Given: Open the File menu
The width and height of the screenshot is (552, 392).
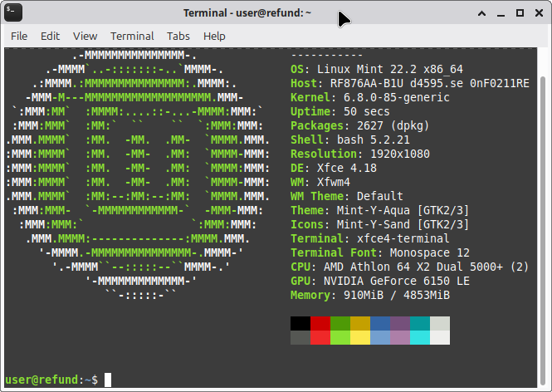Looking at the screenshot, I should click(x=19, y=36).
